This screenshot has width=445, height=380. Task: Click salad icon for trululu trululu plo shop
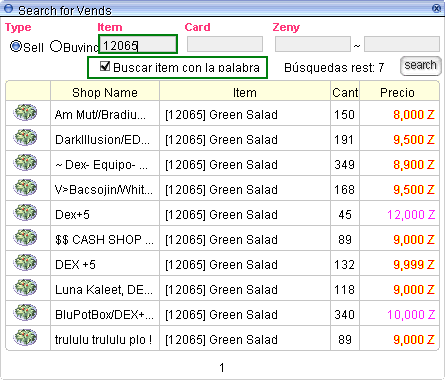point(25,337)
